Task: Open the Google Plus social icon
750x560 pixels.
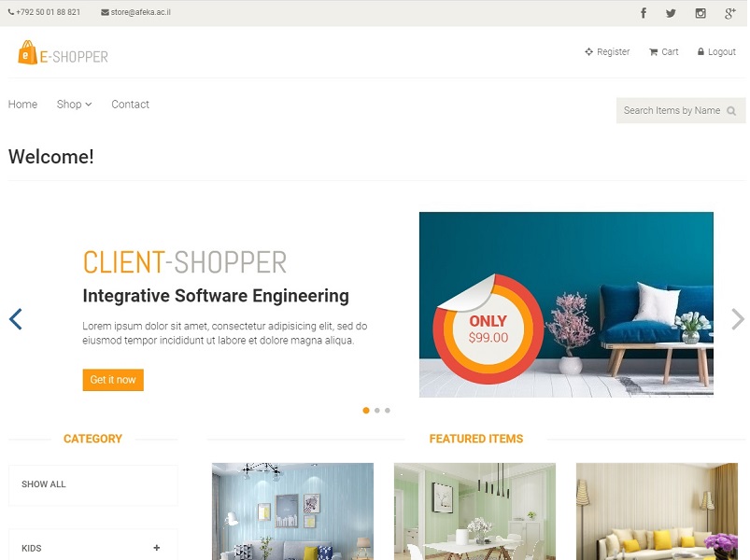Action: tap(729, 13)
